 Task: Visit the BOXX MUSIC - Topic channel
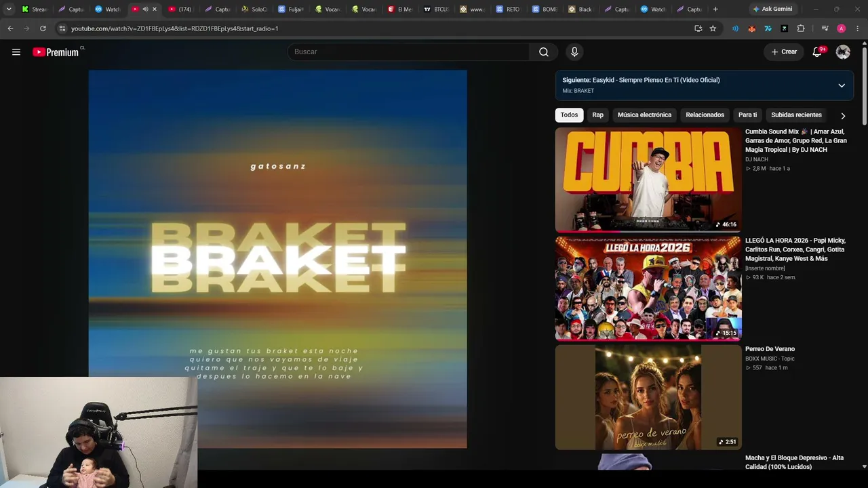pyautogui.click(x=770, y=359)
